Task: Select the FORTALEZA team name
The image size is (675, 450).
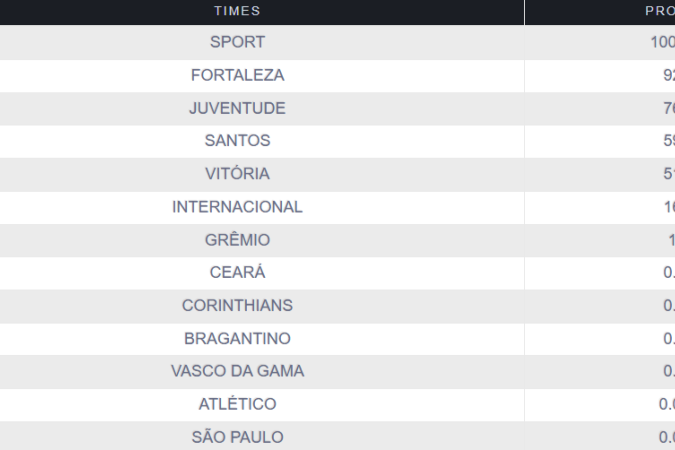Action: (237, 75)
